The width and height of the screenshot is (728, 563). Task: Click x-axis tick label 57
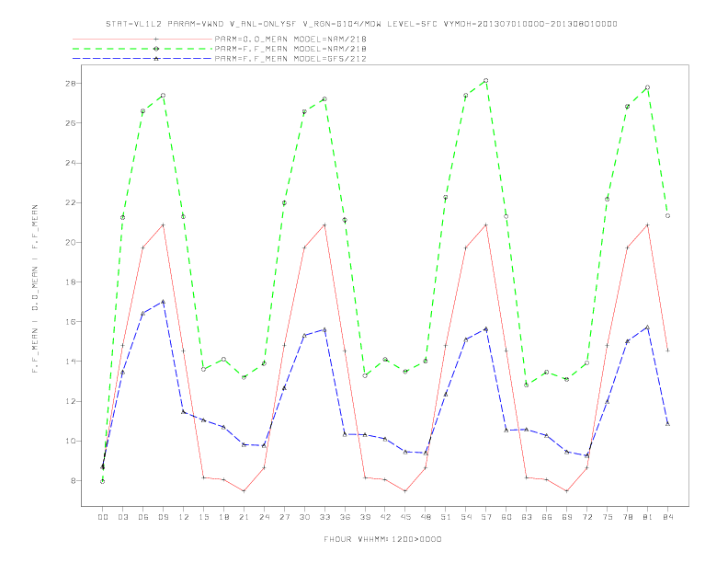(486, 517)
